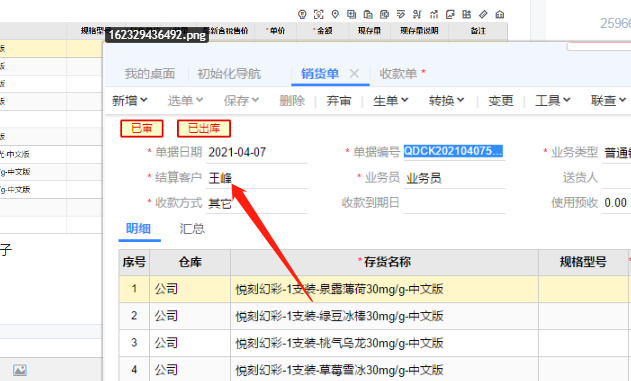Click the 现存量 header in background window
Image resolution: width=631 pixels, height=381 pixels.
tap(369, 31)
